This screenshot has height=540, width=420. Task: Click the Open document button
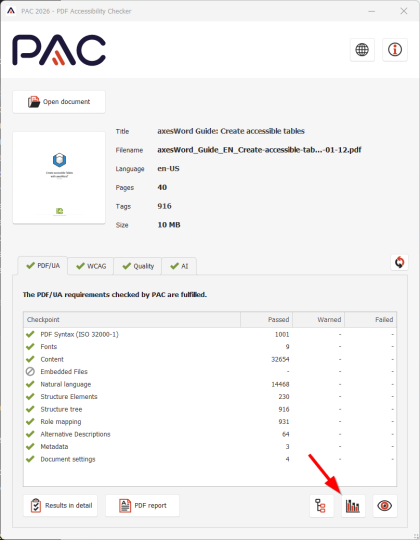coord(59,102)
